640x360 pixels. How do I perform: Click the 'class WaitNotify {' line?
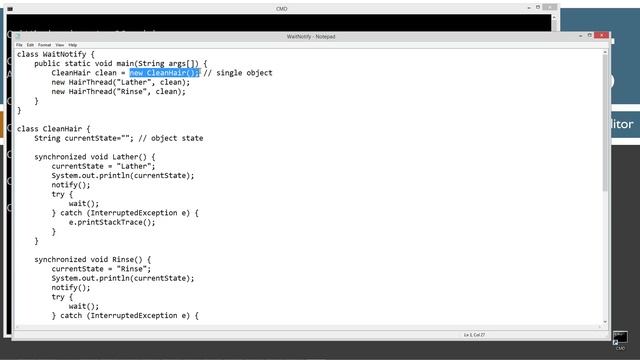[x=56, y=54]
